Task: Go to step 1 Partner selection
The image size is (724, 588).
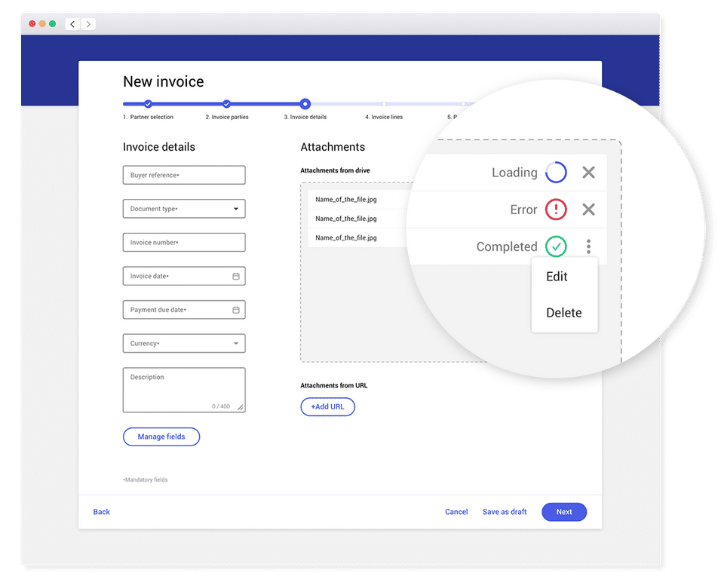Action: pos(148,104)
